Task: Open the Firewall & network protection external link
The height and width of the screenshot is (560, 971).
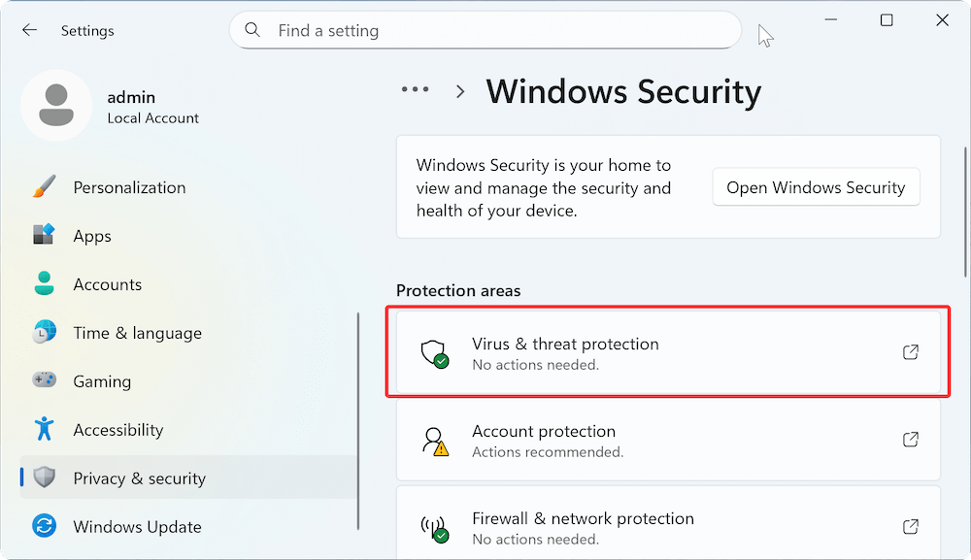Action: [x=911, y=527]
